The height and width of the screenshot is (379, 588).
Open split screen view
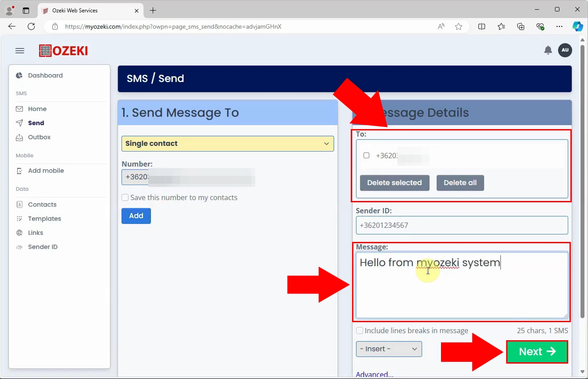pos(482,26)
